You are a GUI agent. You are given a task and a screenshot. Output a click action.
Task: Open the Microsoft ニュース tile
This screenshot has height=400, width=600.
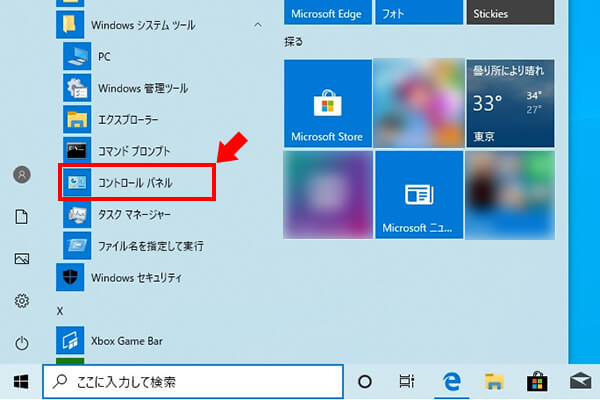point(419,195)
